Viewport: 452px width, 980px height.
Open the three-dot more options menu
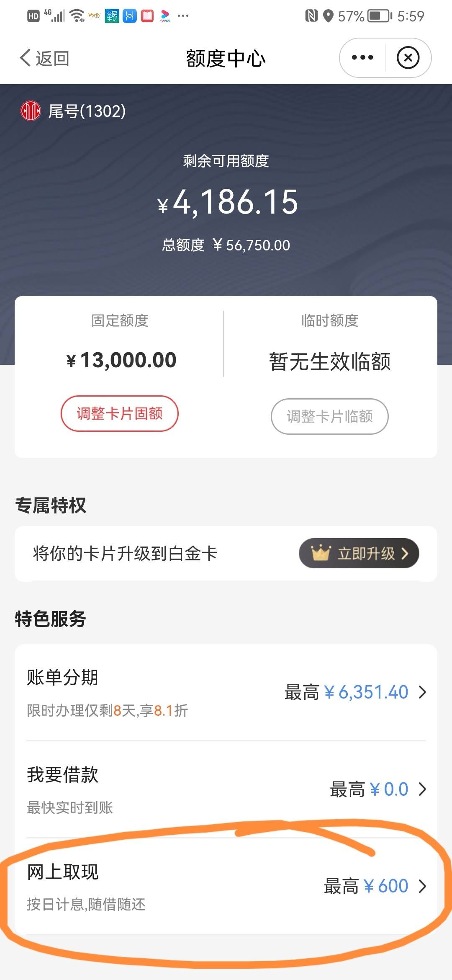[x=362, y=57]
